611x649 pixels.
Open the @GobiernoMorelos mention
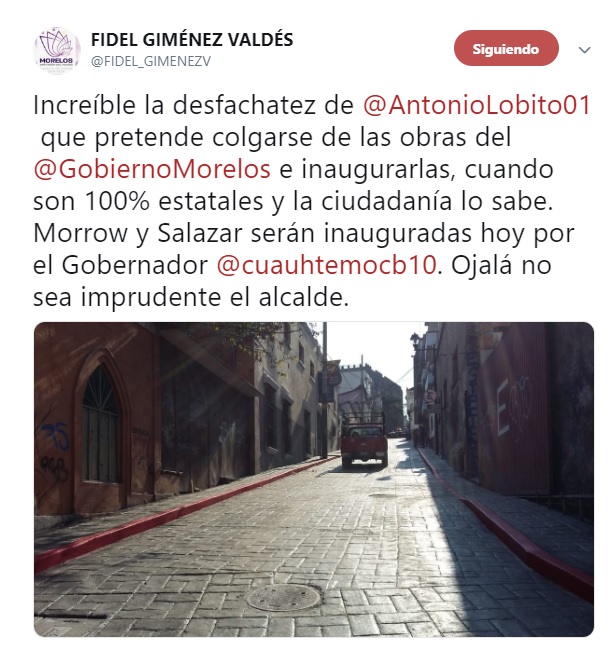[x=152, y=169]
